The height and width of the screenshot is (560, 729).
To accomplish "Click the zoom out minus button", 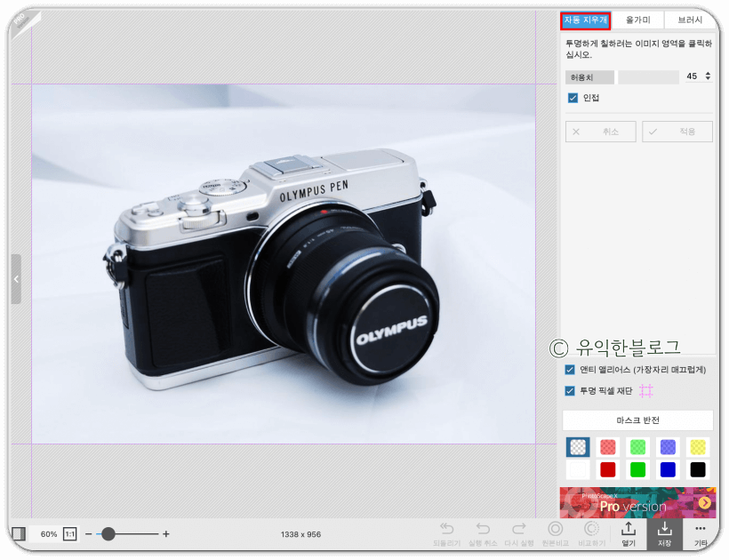I will click(88, 534).
